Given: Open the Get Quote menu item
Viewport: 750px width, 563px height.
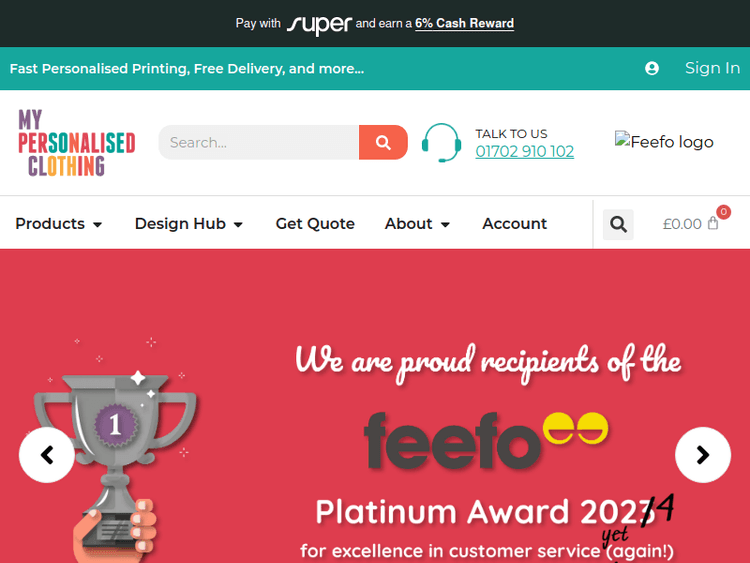Looking at the screenshot, I should [315, 224].
